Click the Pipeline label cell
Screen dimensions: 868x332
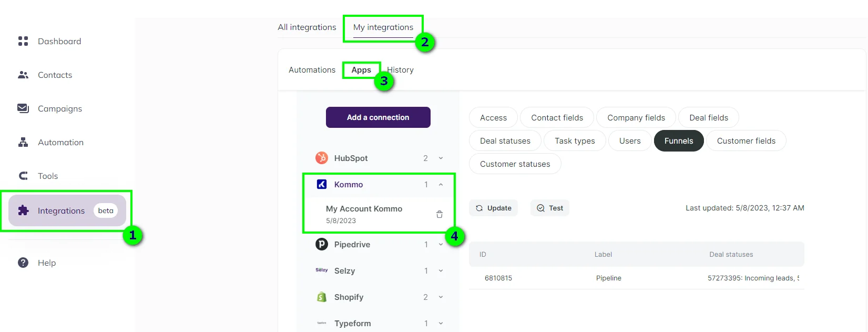point(609,278)
